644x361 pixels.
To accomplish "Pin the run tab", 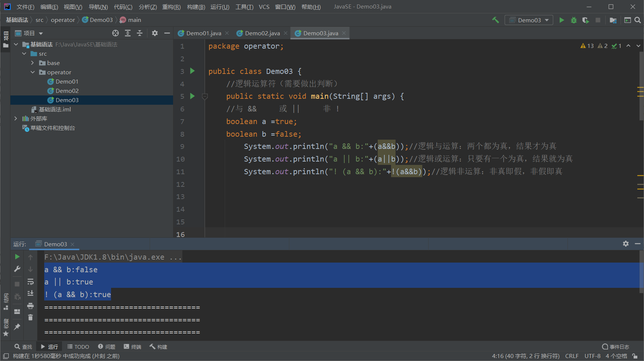I will click(17, 326).
